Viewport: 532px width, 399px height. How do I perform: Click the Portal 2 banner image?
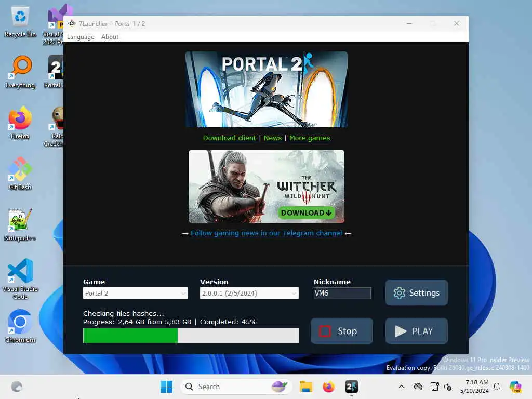point(267,89)
